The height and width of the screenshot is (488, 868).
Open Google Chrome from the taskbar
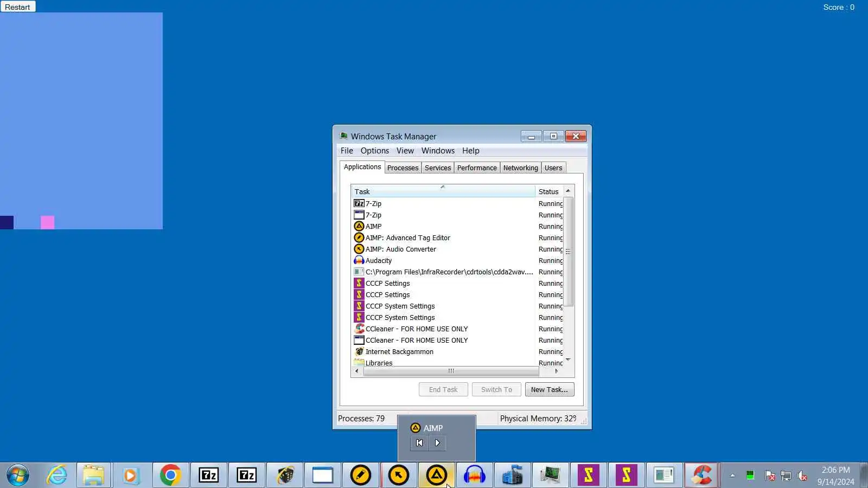[x=170, y=476]
